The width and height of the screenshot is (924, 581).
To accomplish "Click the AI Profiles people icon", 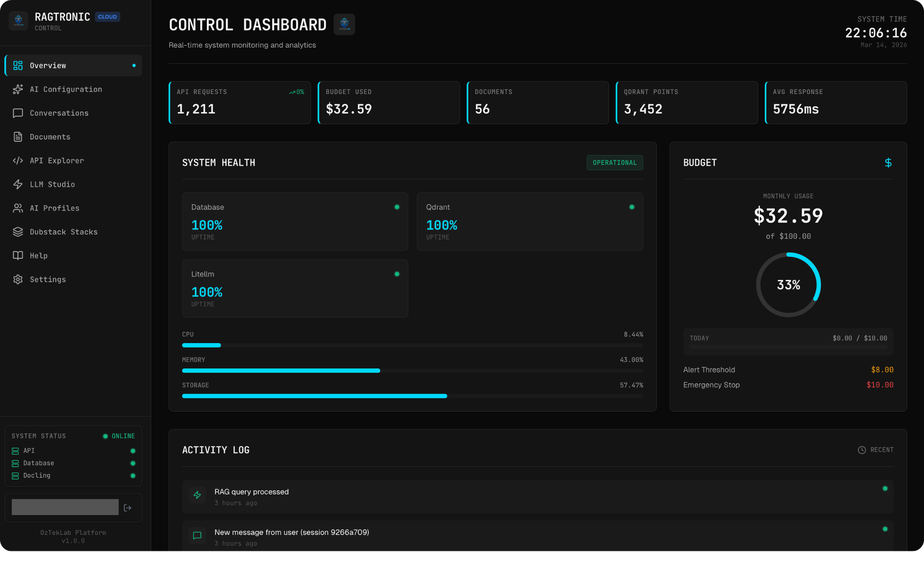I will coord(18,208).
